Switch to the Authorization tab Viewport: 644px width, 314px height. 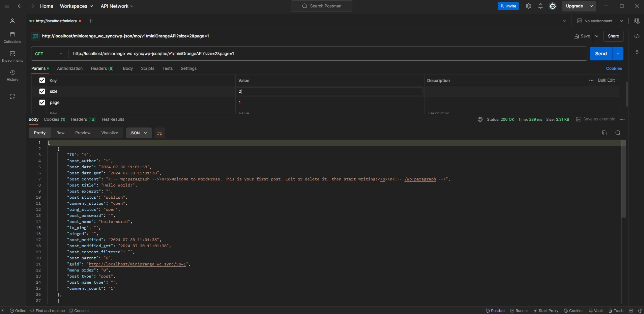point(70,68)
